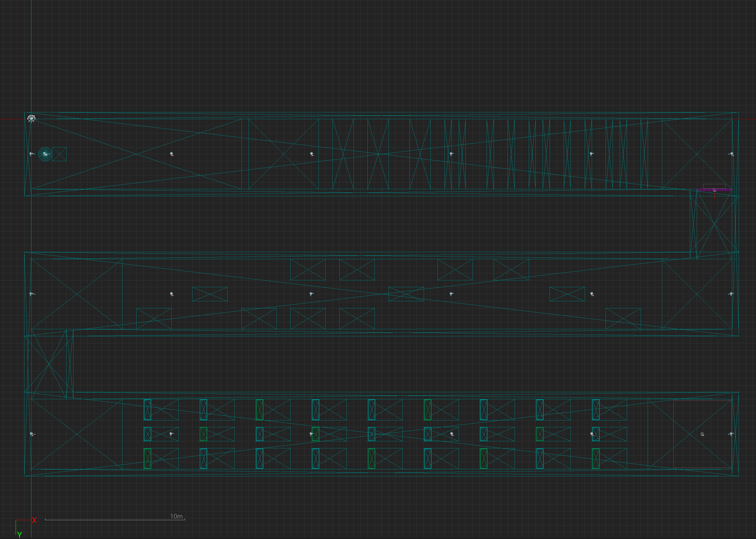The height and width of the screenshot is (539, 756).
Task: Select leftmost light icon in middle corridor
Action: (x=31, y=294)
